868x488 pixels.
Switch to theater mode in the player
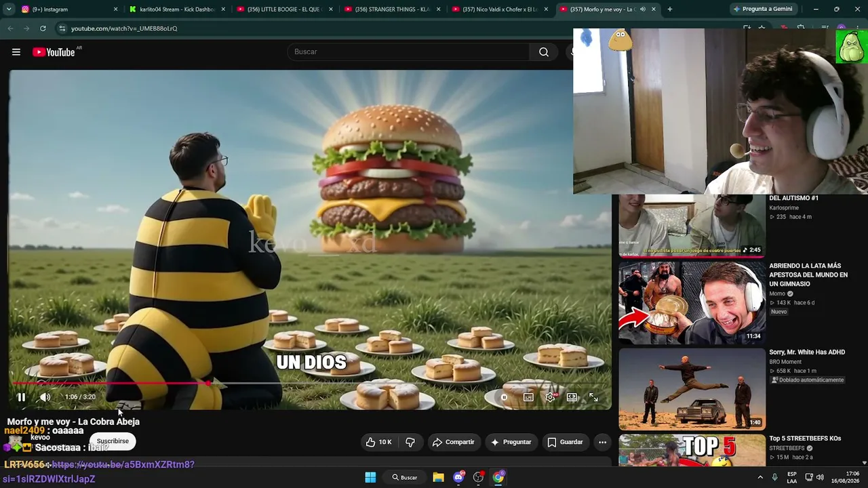pos(572,397)
